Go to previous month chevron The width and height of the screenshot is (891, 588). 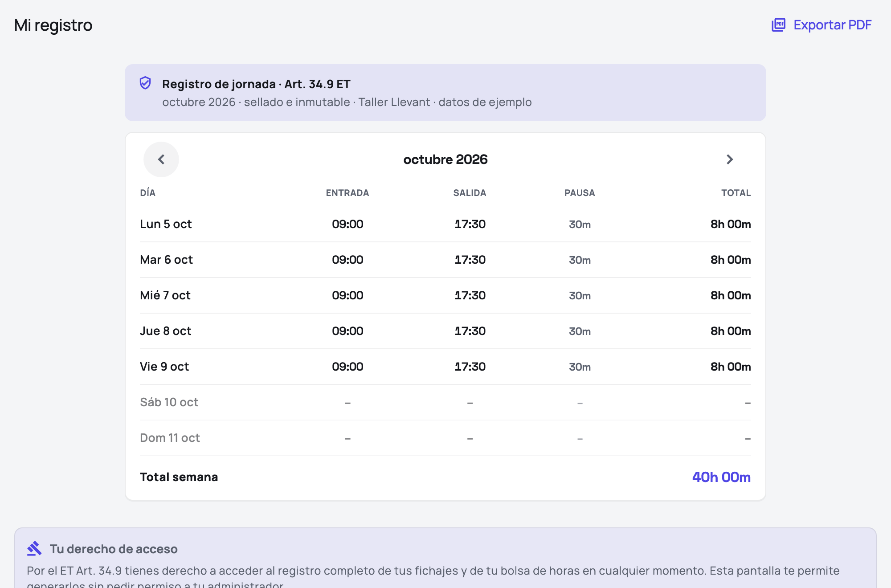pos(161,159)
